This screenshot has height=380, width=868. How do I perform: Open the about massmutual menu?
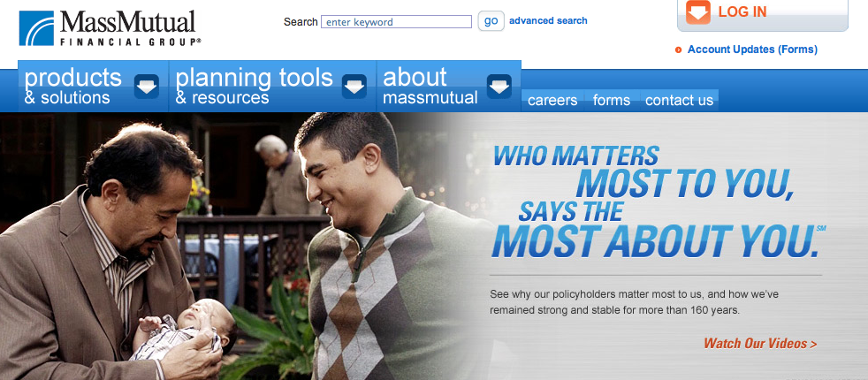pos(449,87)
